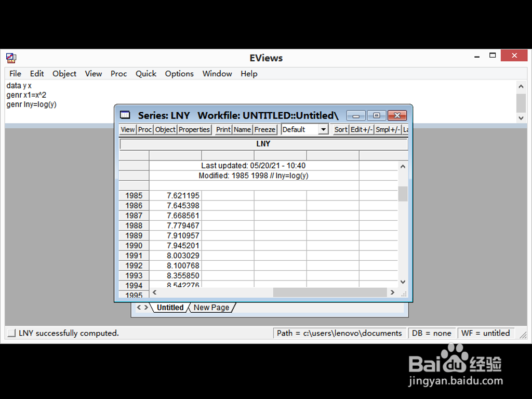Click the left arrow of workfile page tabs
Viewport: 532px width, 399px height.
[x=139, y=308]
